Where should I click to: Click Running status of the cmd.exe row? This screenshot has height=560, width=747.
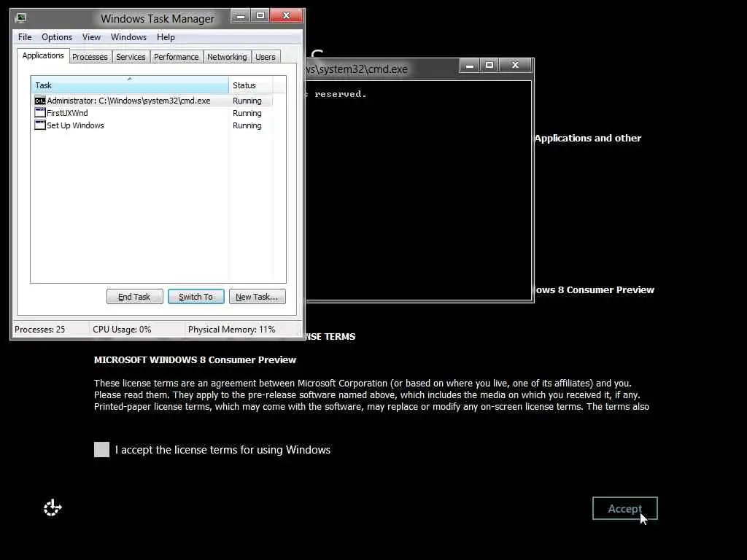coord(247,101)
